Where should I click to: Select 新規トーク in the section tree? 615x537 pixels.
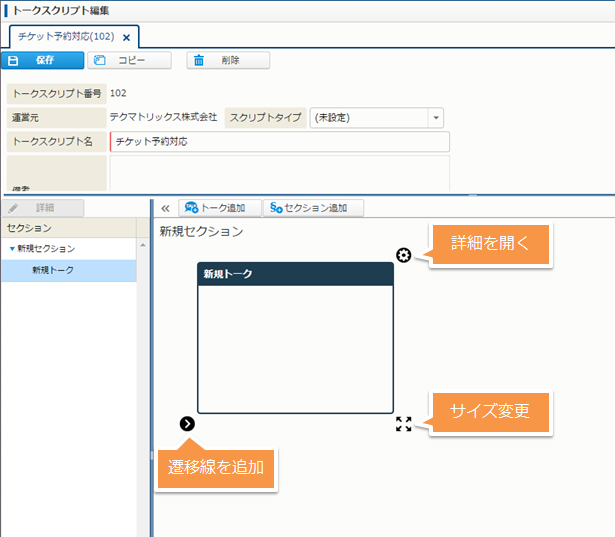(52, 270)
